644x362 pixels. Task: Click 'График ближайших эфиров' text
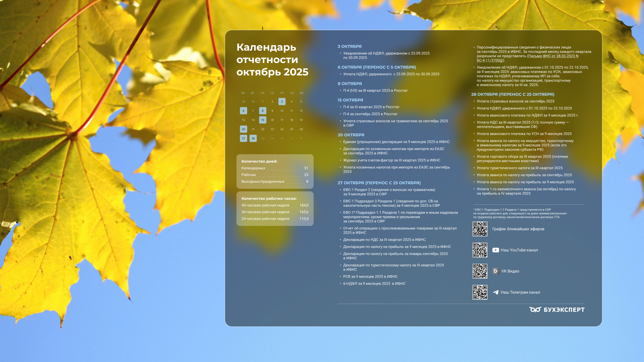click(518, 229)
